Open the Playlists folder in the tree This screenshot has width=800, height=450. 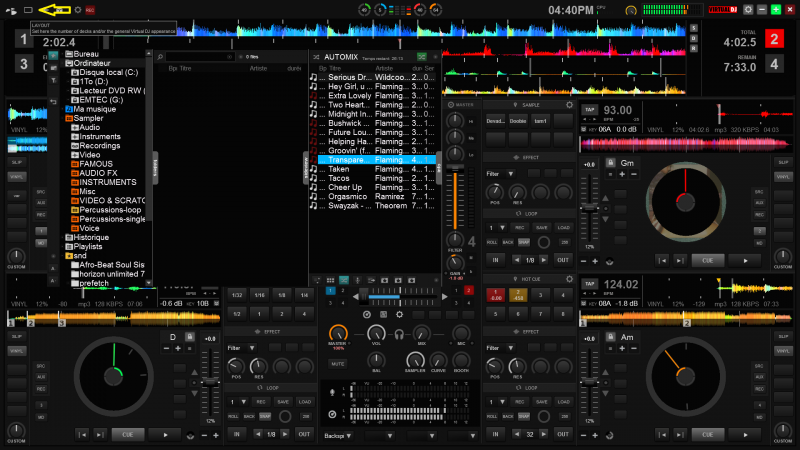tap(88, 247)
